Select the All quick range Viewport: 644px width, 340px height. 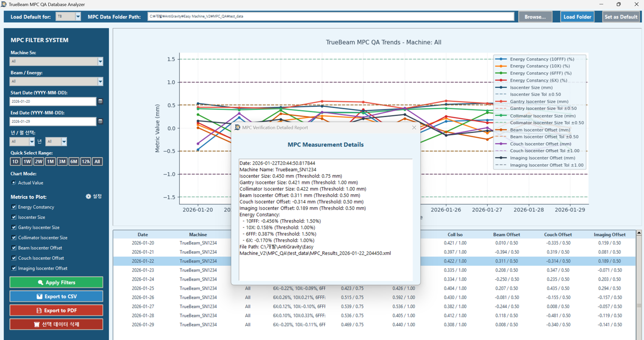pos(97,162)
